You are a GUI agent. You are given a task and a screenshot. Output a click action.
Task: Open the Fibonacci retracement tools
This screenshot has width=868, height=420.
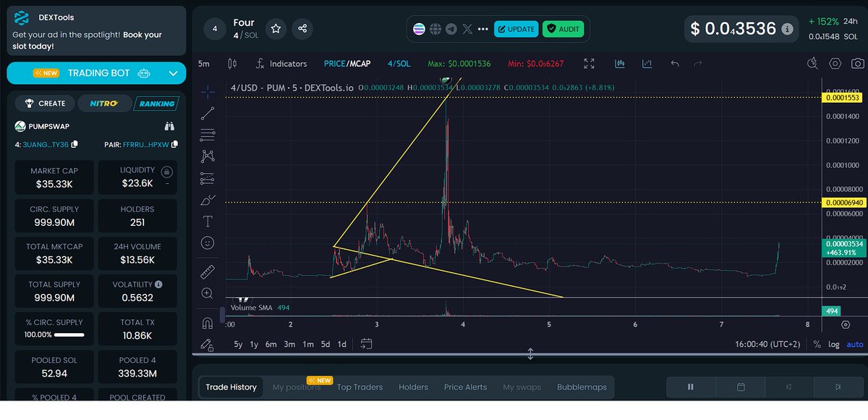208,134
